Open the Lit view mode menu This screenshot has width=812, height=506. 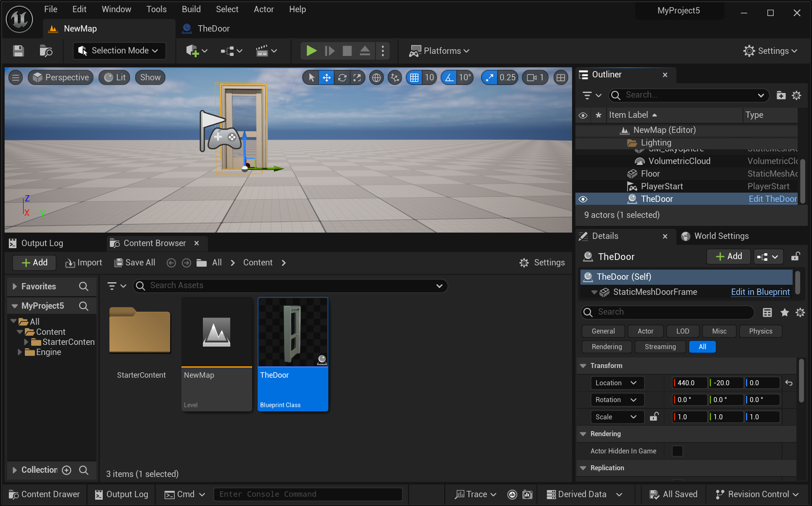point(115,77)
